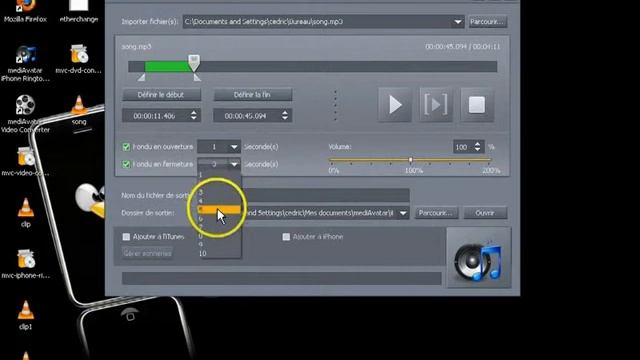
Task: Click the Gérer sonneries button
Action: coord(147,253)
